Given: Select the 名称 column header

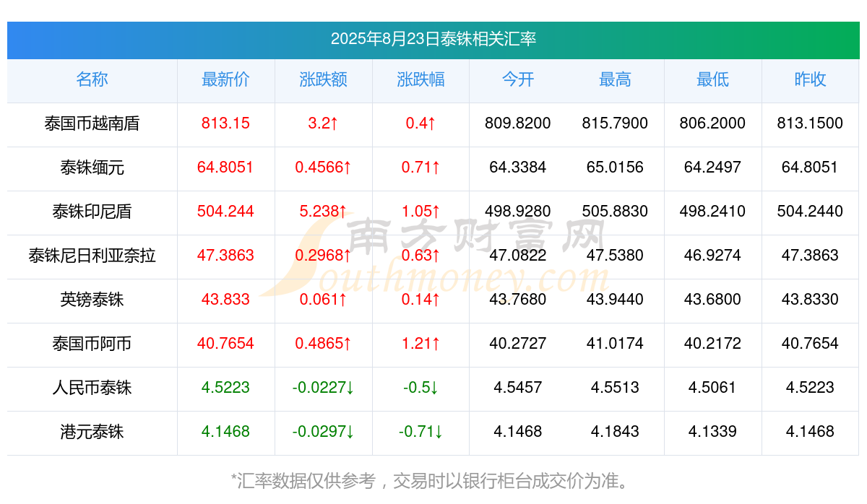Looking at the screenshot, I should 92,80.
